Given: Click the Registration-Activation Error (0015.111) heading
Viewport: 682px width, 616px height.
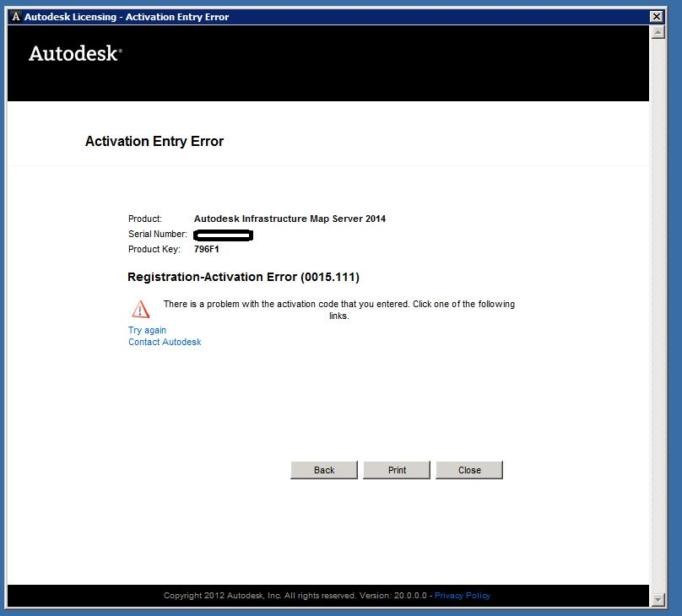Looking at the screenshot, I should coord(243,277).
